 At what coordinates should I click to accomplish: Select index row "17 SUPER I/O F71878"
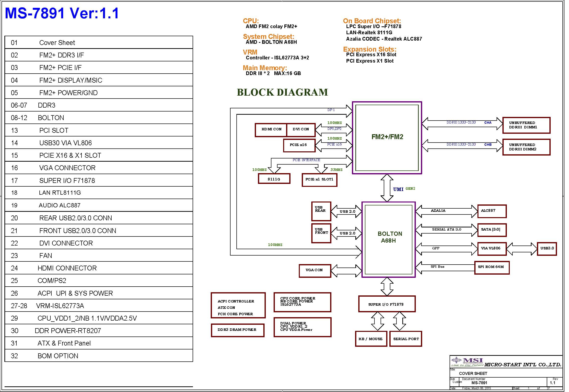99,180
